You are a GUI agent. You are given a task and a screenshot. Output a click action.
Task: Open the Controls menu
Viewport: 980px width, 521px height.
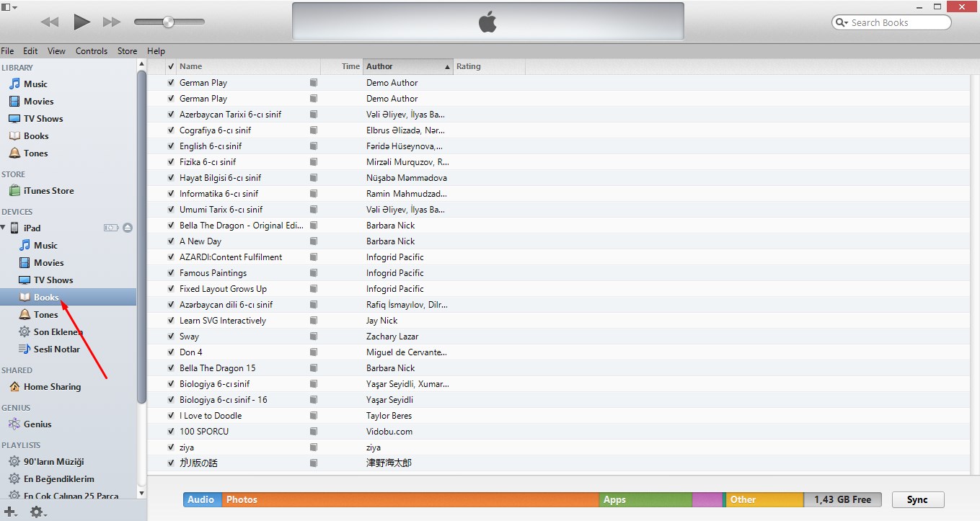[92, 51]
